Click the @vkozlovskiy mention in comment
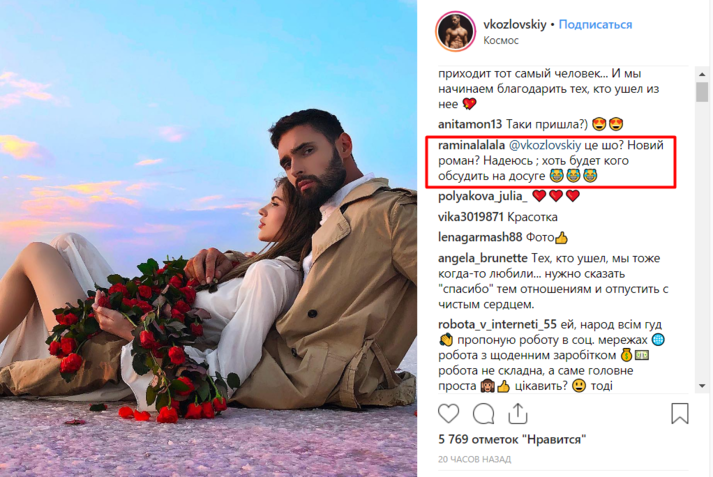 point(545,145)
